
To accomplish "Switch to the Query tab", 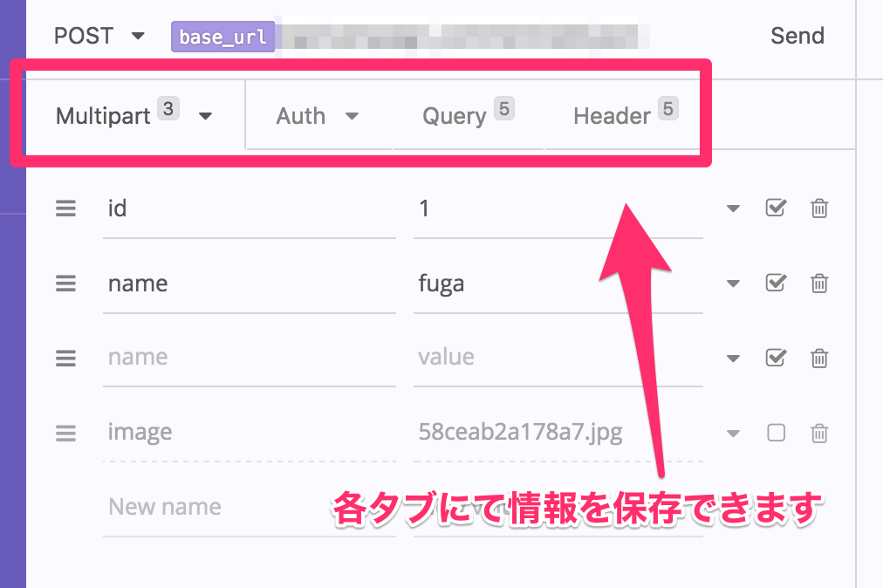I will [x=468, y=115].
